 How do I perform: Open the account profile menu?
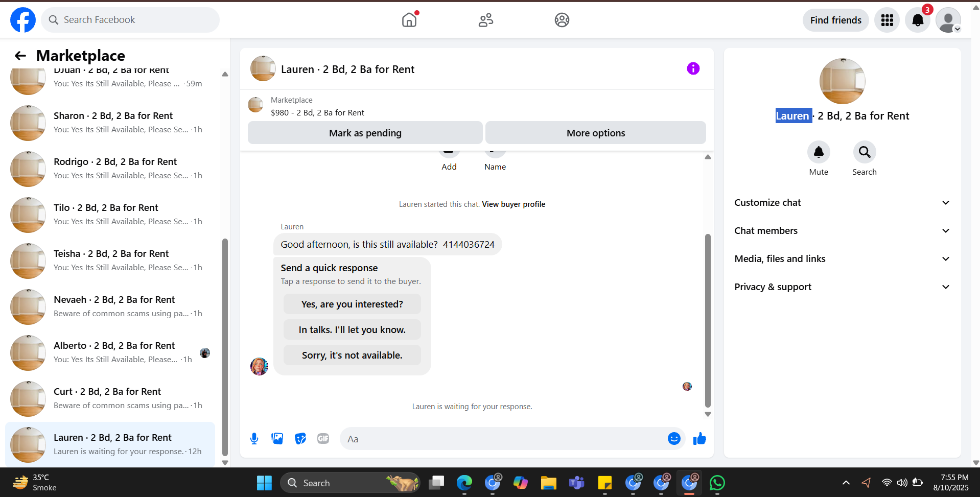click(948, 20)
